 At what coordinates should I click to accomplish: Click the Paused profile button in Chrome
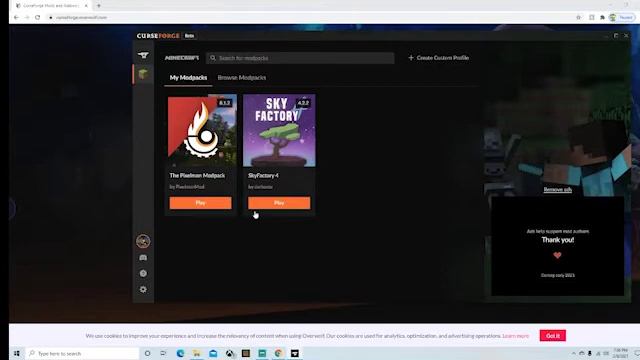626,18
